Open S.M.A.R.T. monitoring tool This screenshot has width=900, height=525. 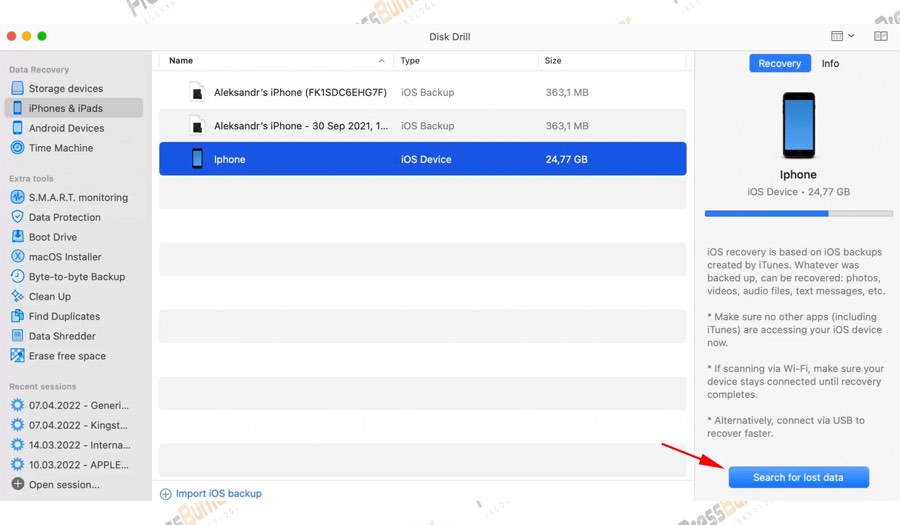(78, 197)
